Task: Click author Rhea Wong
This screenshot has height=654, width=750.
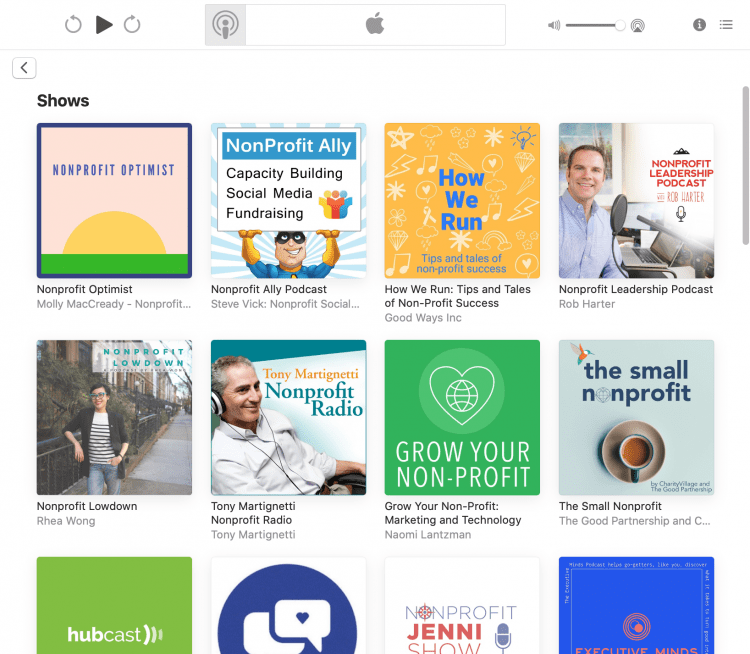Action: tap(66, 521)
